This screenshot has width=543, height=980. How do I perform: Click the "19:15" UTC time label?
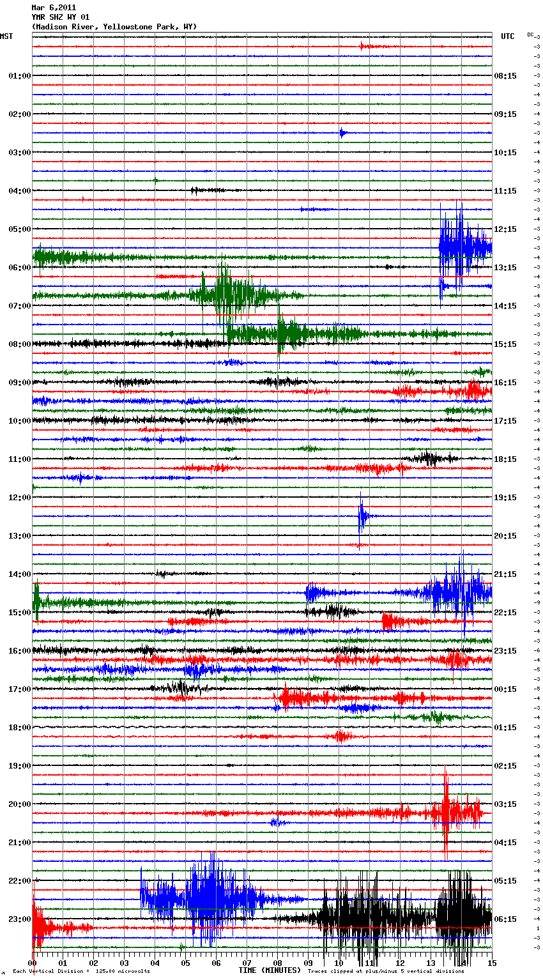click(x=505, y=498)
